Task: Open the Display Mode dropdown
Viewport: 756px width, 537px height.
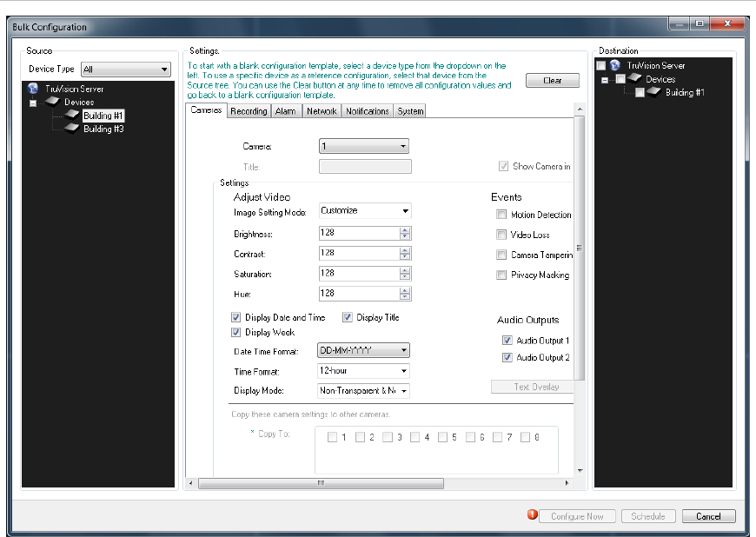Action: (363, 390)
